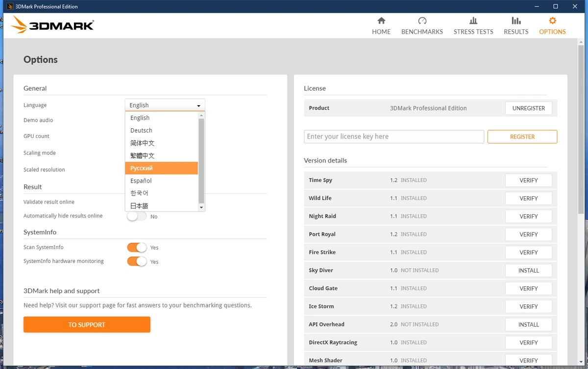Click the REGISTER button
The image size is (588, 369).
pos(522,137)
